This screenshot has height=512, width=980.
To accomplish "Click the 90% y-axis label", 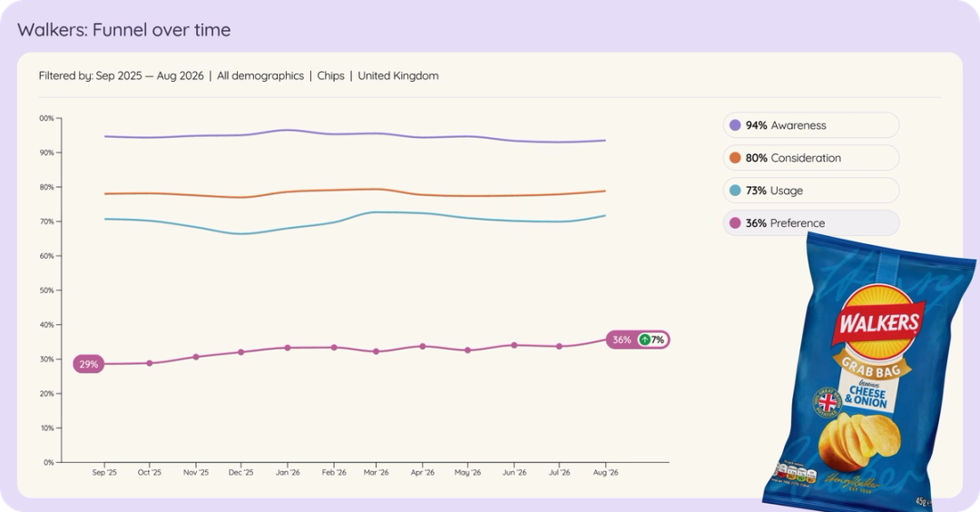I will [x=47, y=153].
